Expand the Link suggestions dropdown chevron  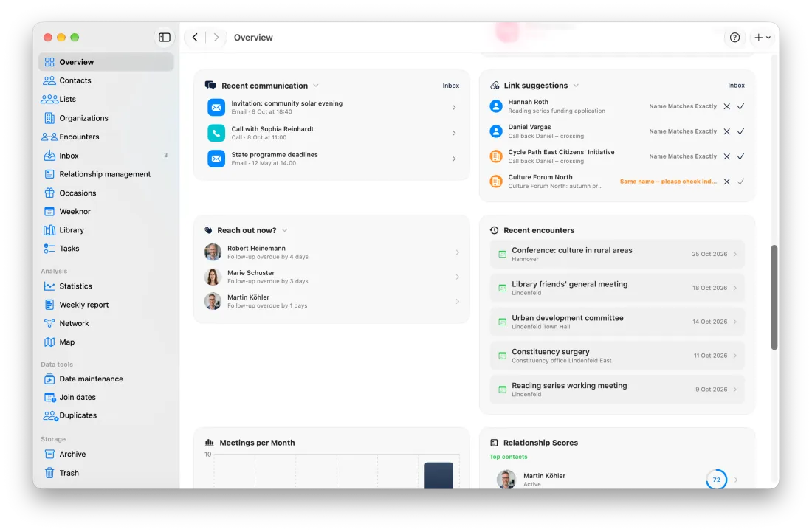[x=576, y=86]
